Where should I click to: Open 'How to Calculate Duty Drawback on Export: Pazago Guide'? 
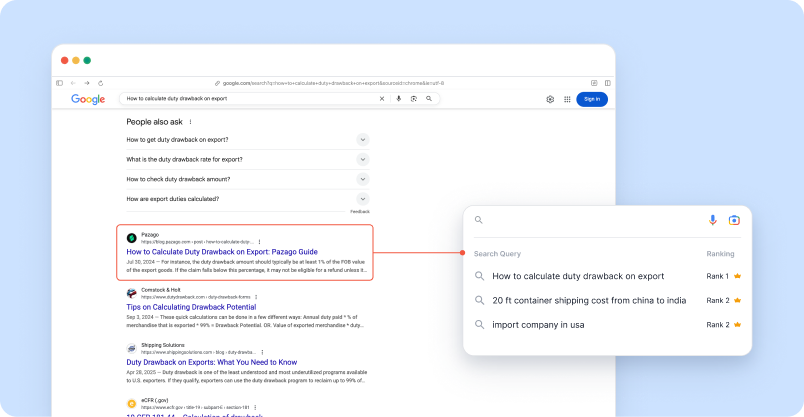pyautogui.click(x=222, y=252)
